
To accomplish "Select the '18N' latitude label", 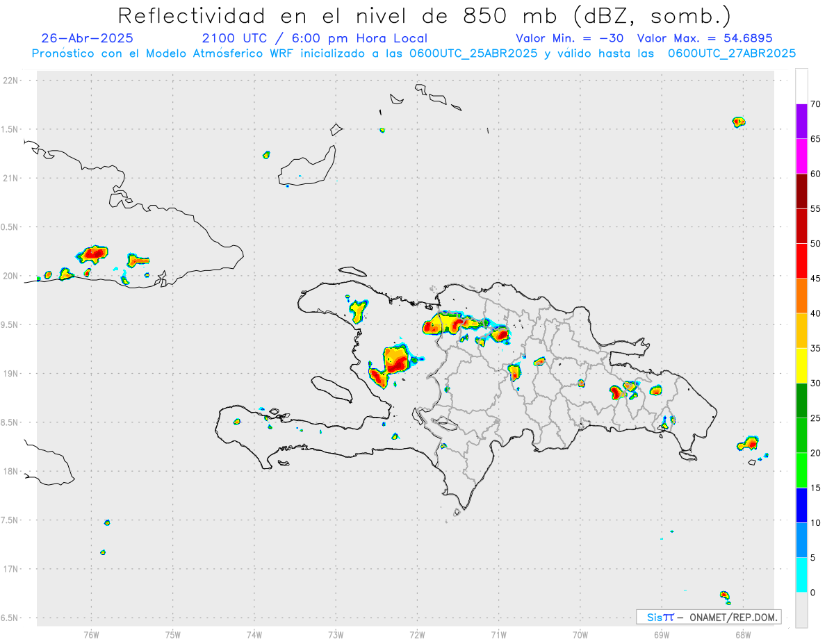I will pyautogui.click(x=12, y=472).
